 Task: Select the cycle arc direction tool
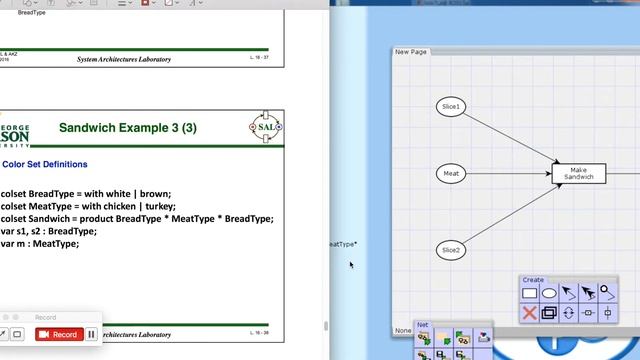pos(569,313)
